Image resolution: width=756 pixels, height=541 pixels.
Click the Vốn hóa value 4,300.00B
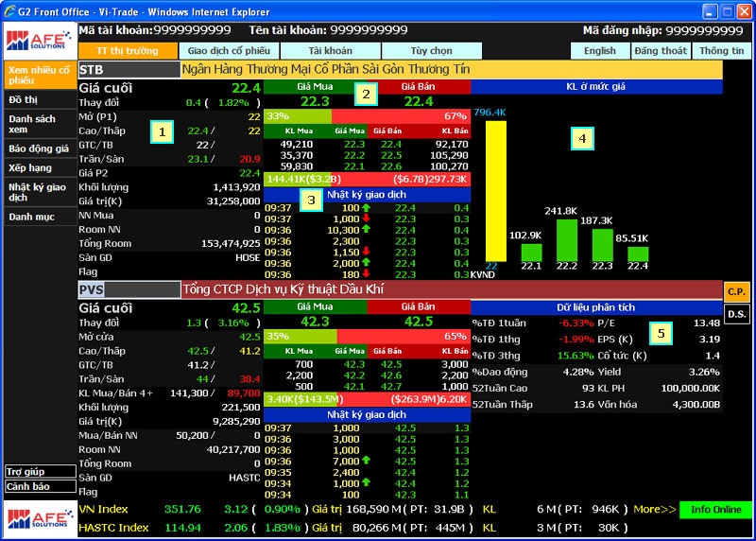pyautogui.click(x=696, y=405)
